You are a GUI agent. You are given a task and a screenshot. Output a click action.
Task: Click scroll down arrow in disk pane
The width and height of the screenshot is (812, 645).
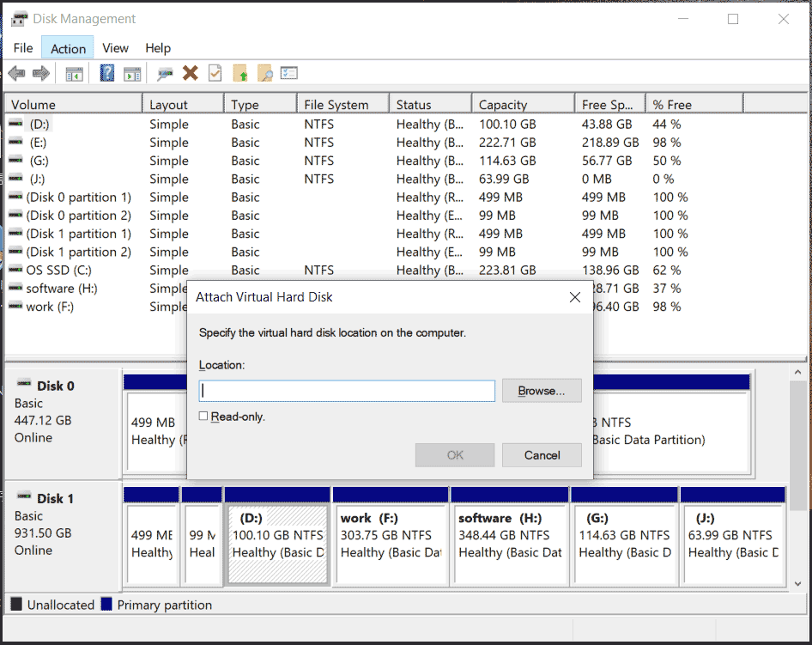(x=798, y=583)
